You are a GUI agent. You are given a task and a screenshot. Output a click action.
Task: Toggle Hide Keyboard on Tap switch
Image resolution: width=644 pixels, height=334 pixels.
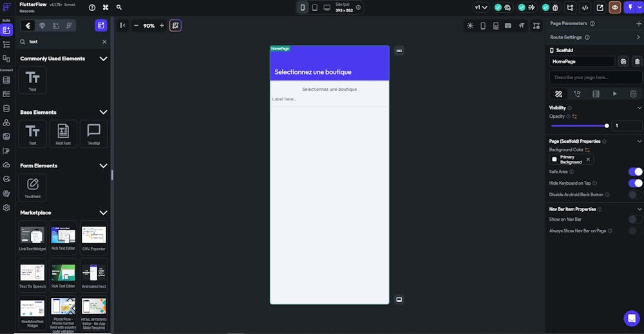point(636,183)
